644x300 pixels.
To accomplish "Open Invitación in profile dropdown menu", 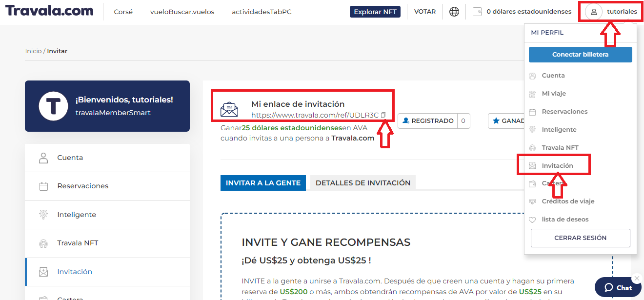I will pos(557,166).
